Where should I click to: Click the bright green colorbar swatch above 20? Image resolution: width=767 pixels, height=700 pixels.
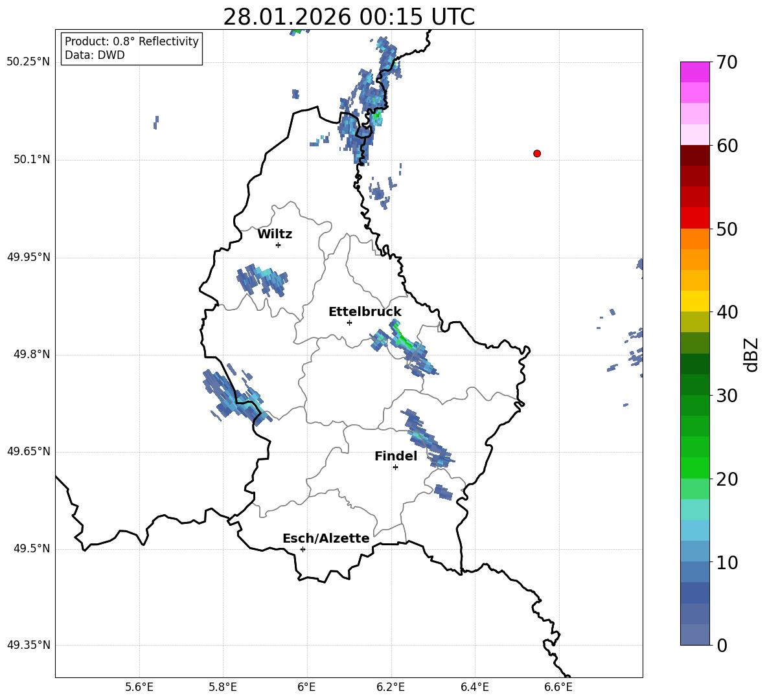694,468
